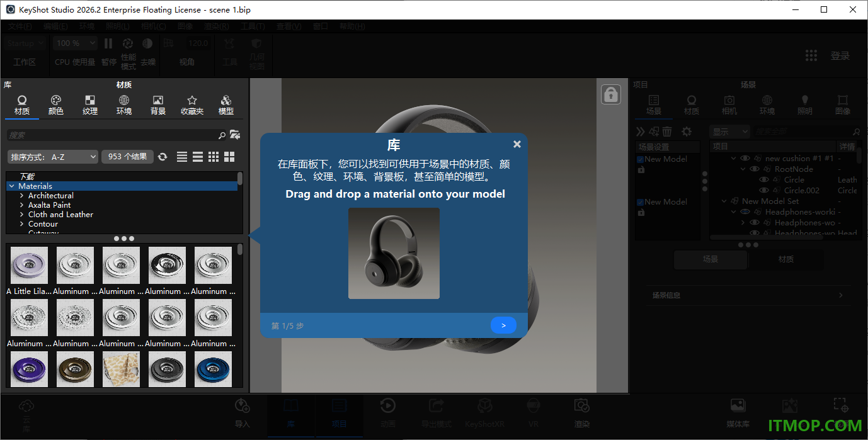Switch to the Backgrounds library tab

158,105
